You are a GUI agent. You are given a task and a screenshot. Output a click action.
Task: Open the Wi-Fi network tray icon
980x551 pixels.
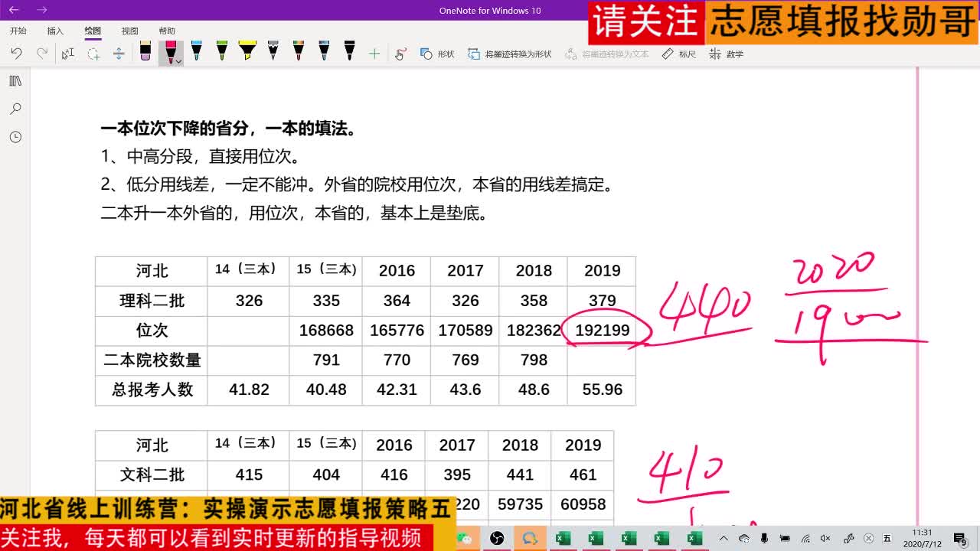point(805,539)
